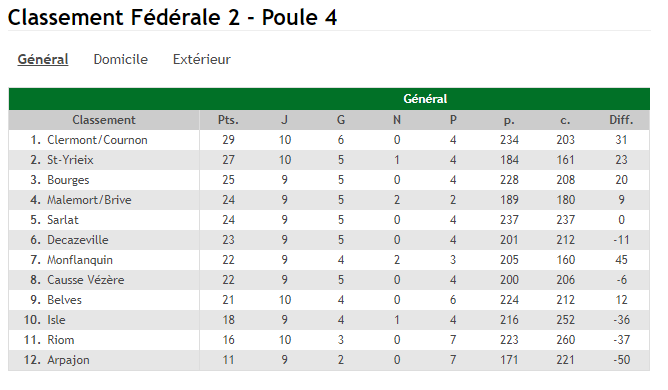The width and height of the screenshot is (668, 390).
Task: Open Sarlat team entry
Action: click(63, 220)
